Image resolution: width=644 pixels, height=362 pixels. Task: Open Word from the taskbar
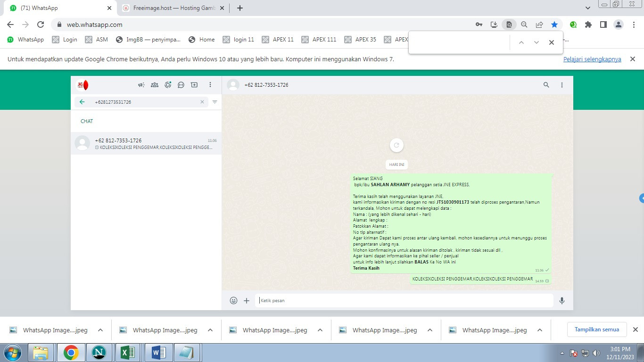[158, 353]
